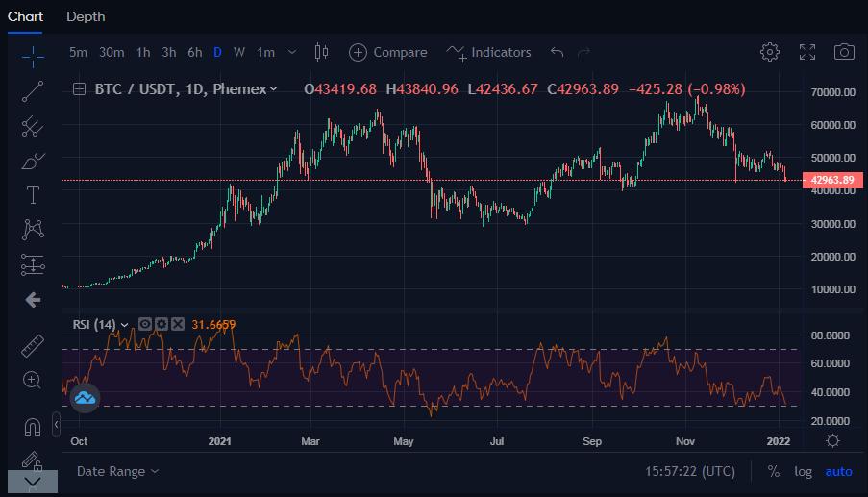Screen dimensions: 868x497
Task: Enter fullscreen mode
Action: tap(807, 52)
